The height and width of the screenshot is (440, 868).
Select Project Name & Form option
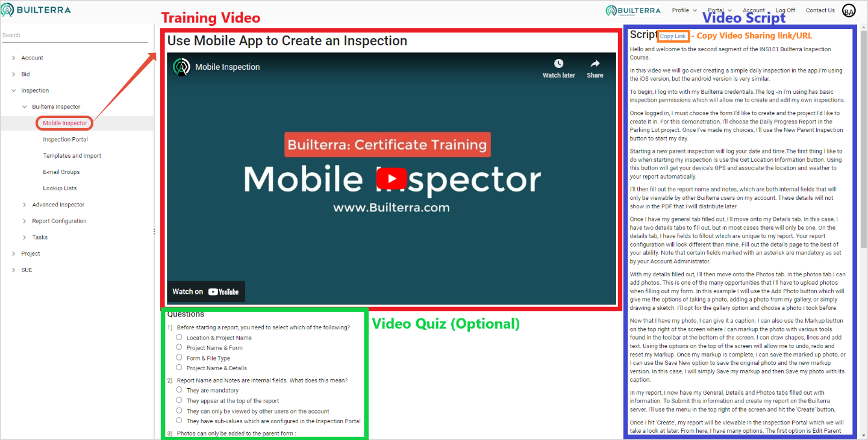[179, 347]
